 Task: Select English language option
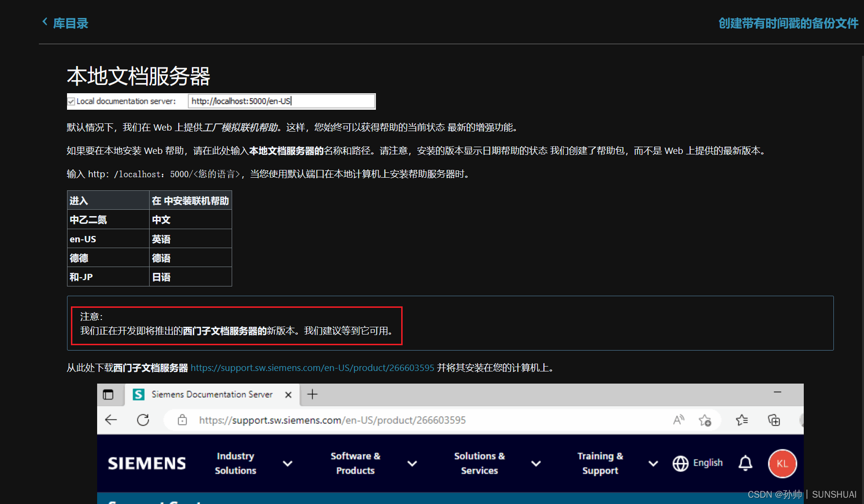pos(708,463)
